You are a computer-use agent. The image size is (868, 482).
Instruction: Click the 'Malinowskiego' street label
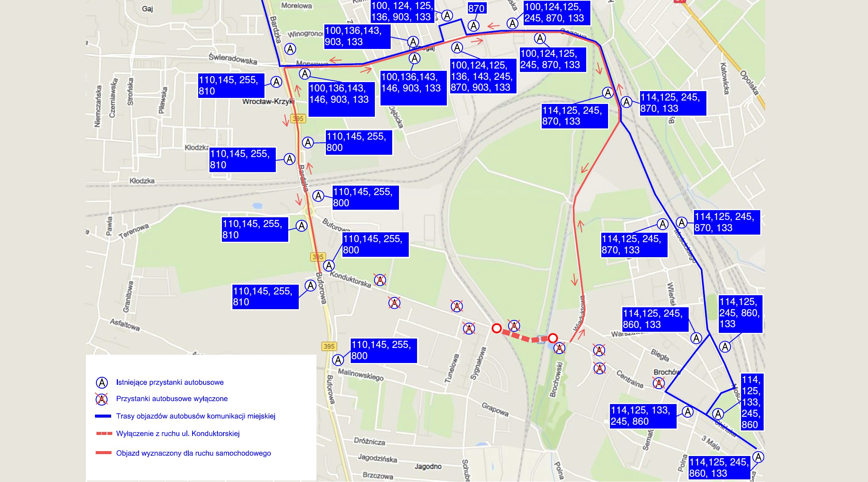[361, 375]
